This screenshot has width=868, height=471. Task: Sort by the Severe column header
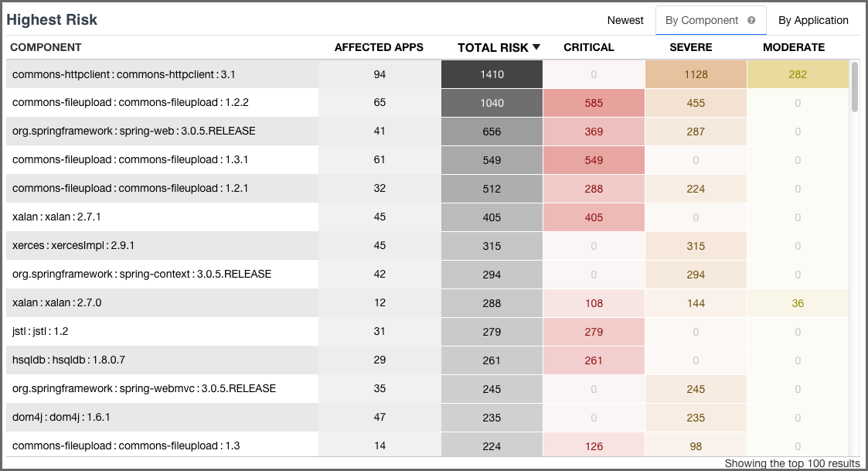point(690,47)
